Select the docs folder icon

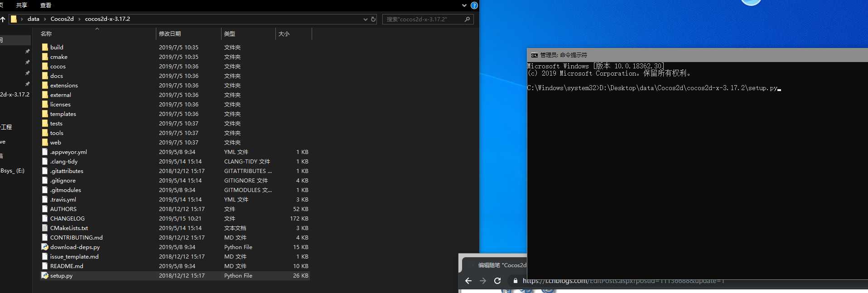[x=45, y=76]
